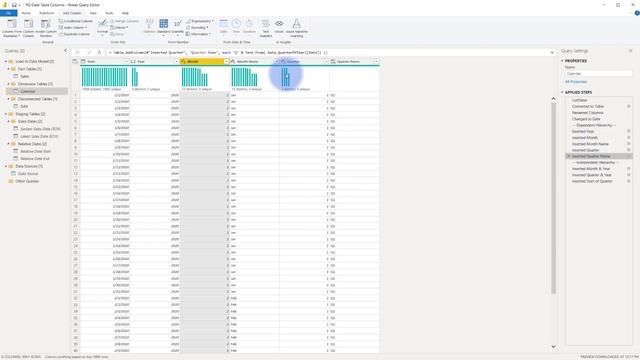Screen dimensions: 640x360
Task: Click the Duration column icon
Action: point(249,23)
